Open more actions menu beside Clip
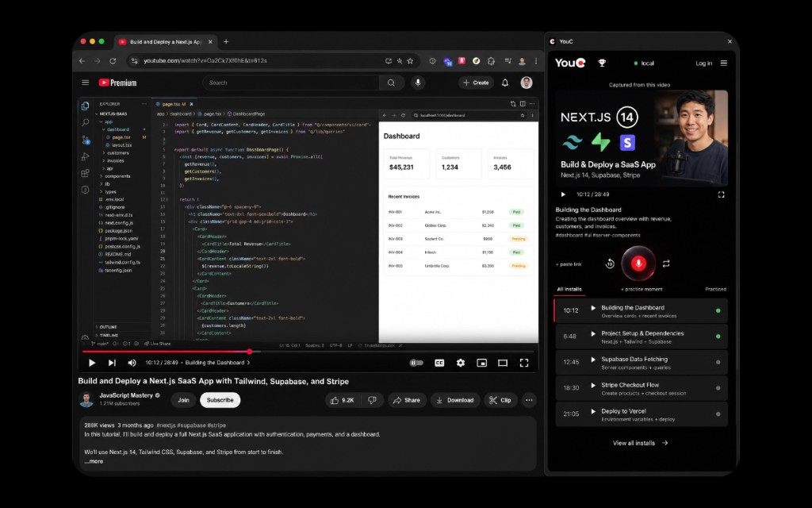Viewport: 812px width, 508px height. click(529, 400)
